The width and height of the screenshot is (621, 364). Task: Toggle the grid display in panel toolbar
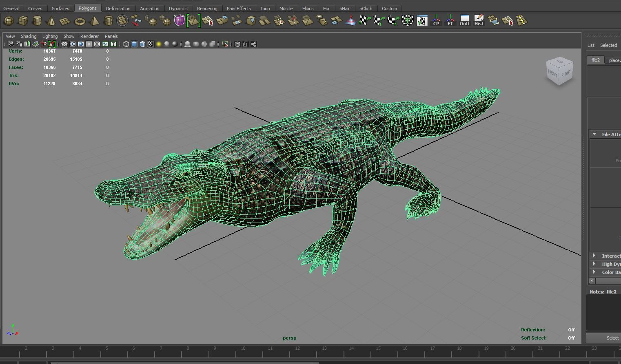(x=64, y=44)
